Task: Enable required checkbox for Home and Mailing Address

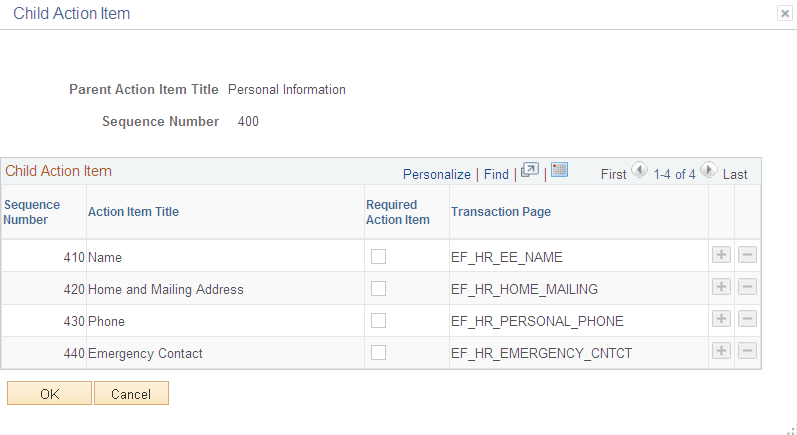Action: coord(378,289)
